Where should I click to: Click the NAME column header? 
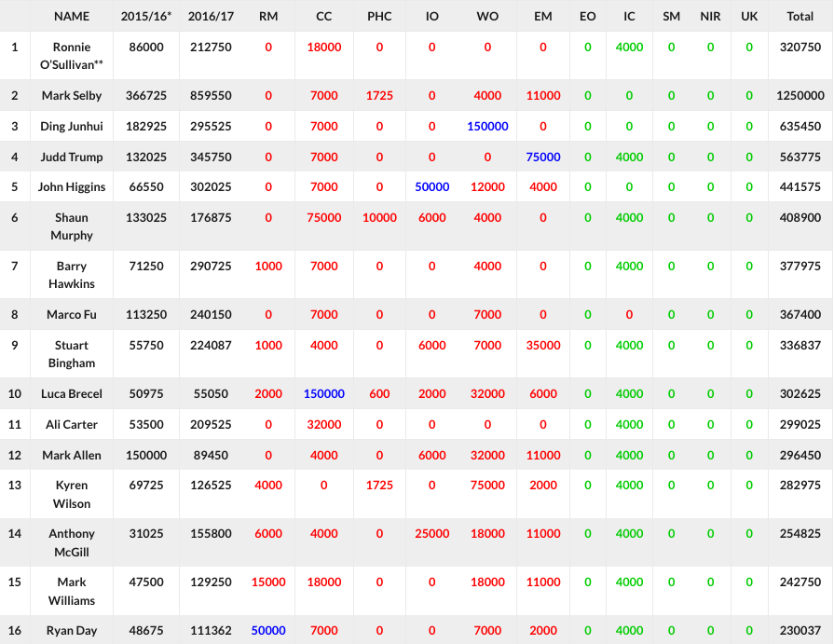pos(72,16)
